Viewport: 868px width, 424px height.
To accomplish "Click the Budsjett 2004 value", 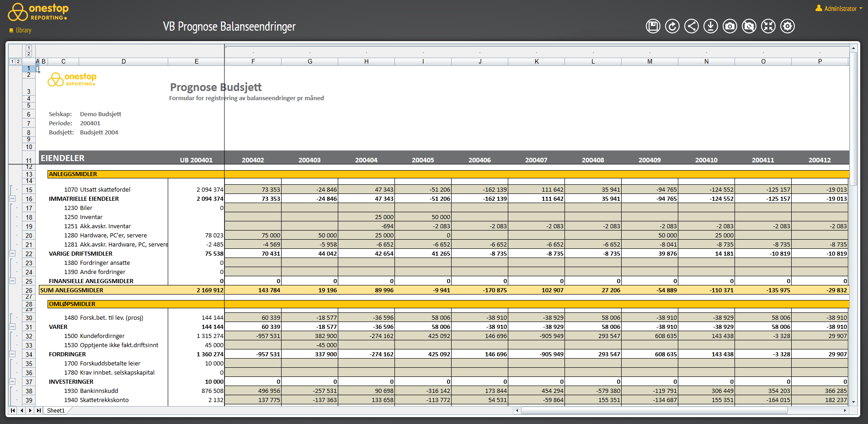I will coord(99,132).
